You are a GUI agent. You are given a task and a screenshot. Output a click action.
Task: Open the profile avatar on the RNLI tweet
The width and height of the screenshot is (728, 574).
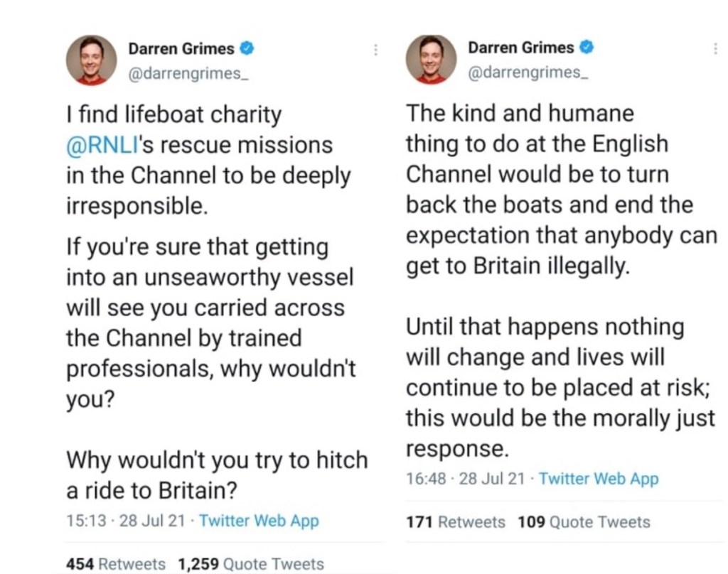(x=91, y=60)
